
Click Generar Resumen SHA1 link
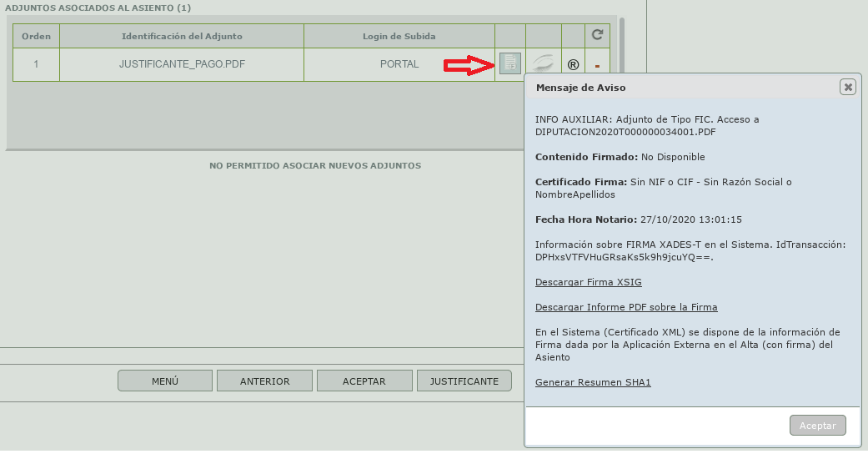click(593, 382)
